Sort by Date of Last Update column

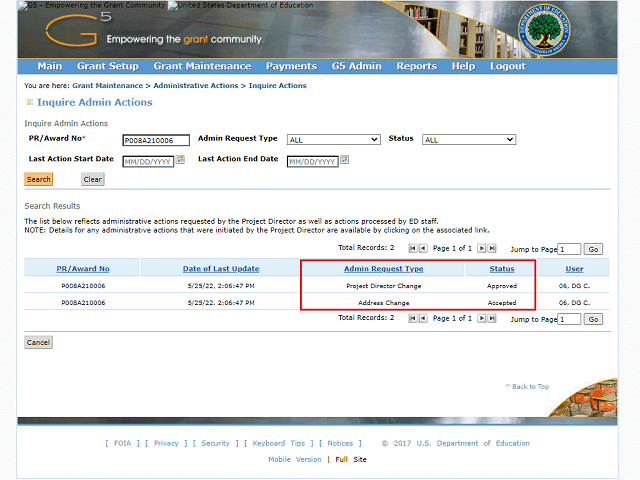tap(221, 269)
